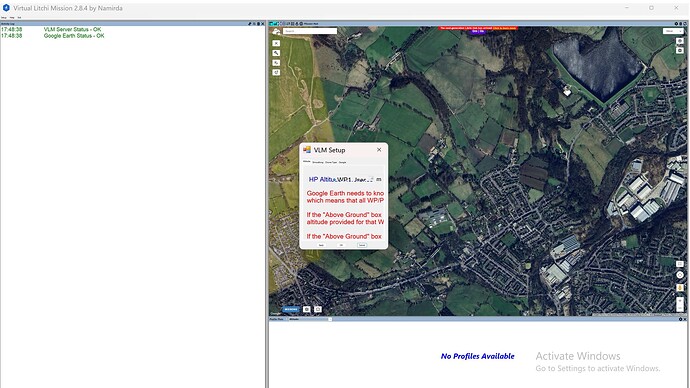Open the Setup menu in menu bar
Screen dimensions: 690x388
4,18
